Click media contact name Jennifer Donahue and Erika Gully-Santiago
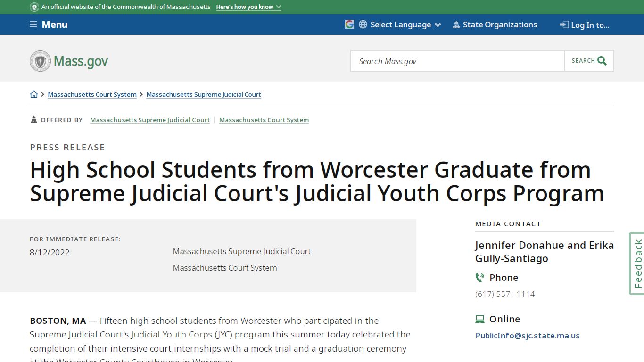The height and width of the screenshot is (362, 644). click(x=545, y=252)
